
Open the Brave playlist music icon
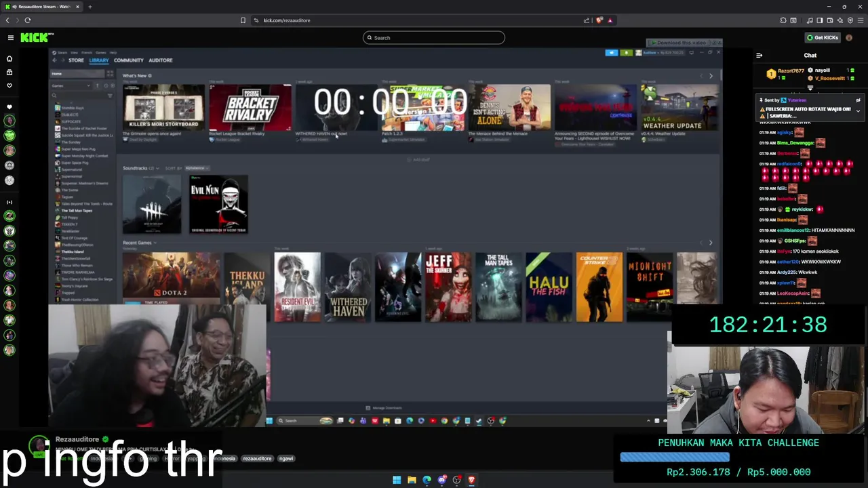point(810,20)
